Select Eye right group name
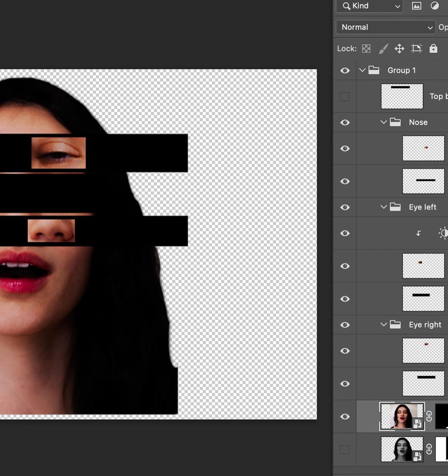The image size is (448, 476). point(425,324)
